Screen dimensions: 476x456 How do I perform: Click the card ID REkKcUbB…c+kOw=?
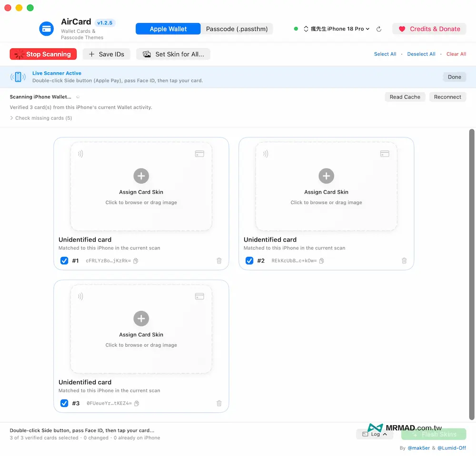coord(294,261)
